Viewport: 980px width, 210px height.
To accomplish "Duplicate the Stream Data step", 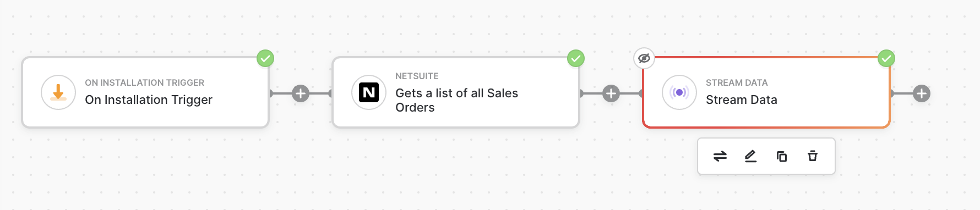I will coord(781,156).
